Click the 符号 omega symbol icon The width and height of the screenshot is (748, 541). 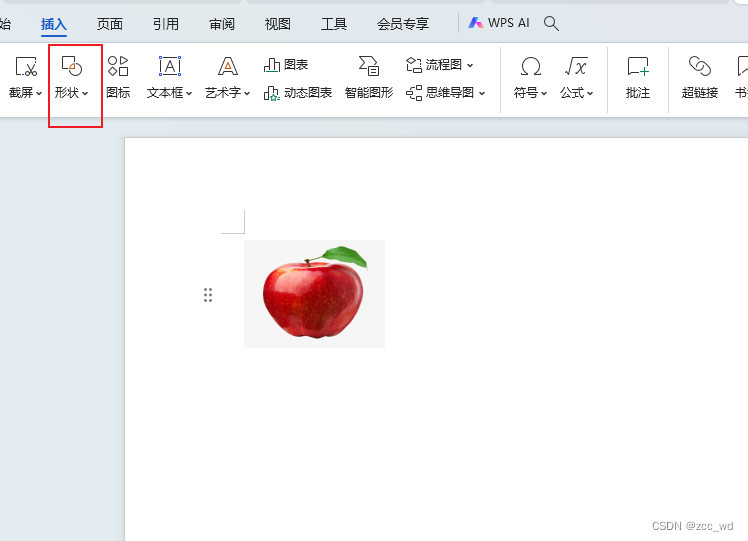pos(530,66)
